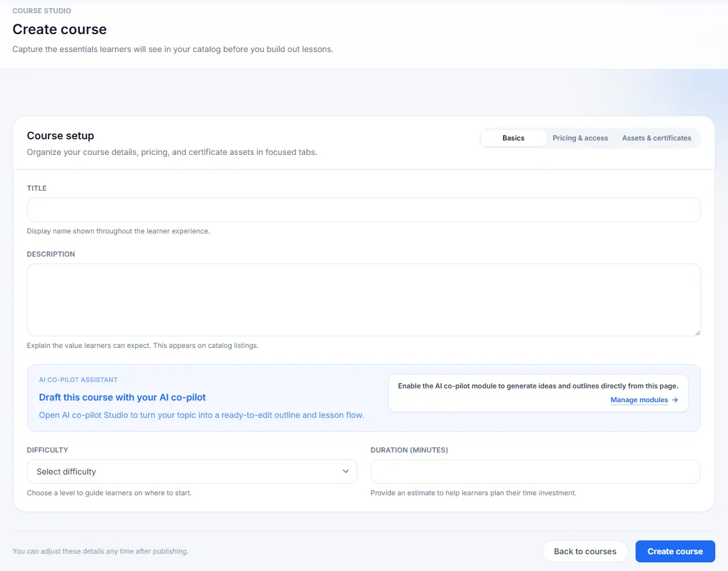Click the Back to courses button
Screen dimensions: 728x571
click(585, 551)
